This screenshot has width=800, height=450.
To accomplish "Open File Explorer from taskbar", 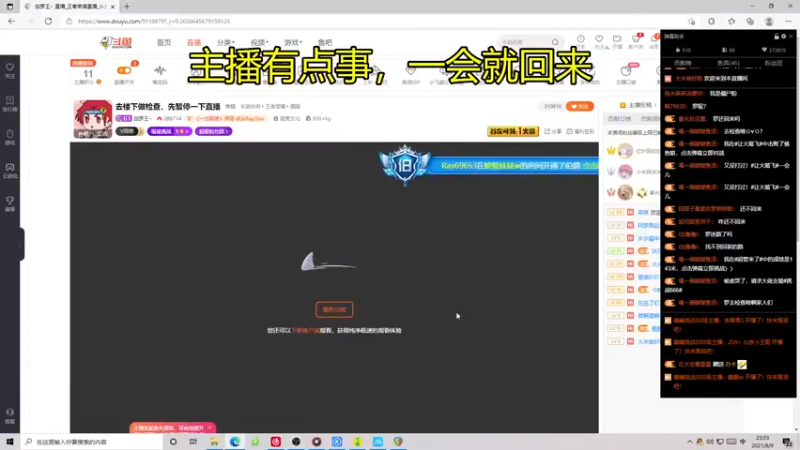I will point(214,442).
